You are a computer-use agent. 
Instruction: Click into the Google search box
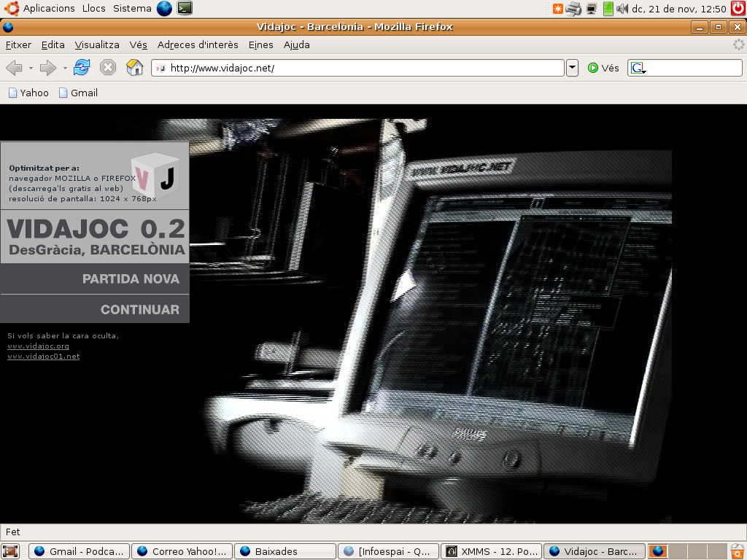pyautogui.click(x=694, y=68)
